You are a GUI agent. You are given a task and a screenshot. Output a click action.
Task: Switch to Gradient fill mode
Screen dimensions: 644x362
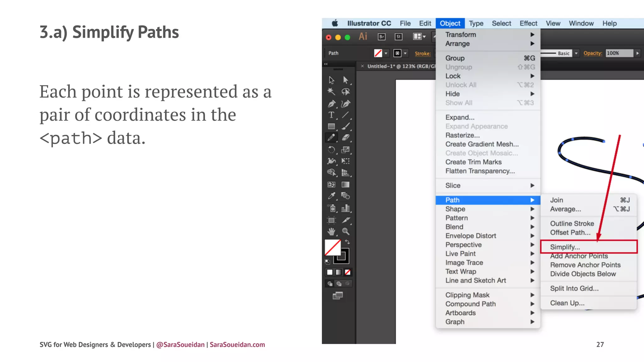[339, 272]
